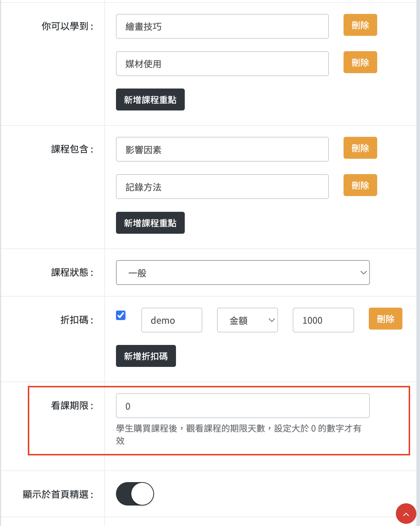Screen dimensions: 420x526
Task: Click the 繪畫技巧 text field
Action: (222, 26)
